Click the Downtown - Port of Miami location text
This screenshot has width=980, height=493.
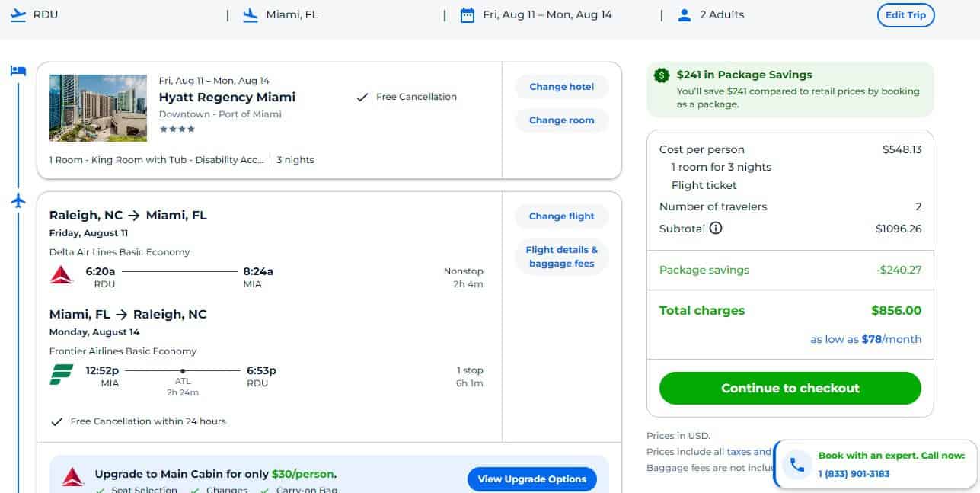coord(220,114)
